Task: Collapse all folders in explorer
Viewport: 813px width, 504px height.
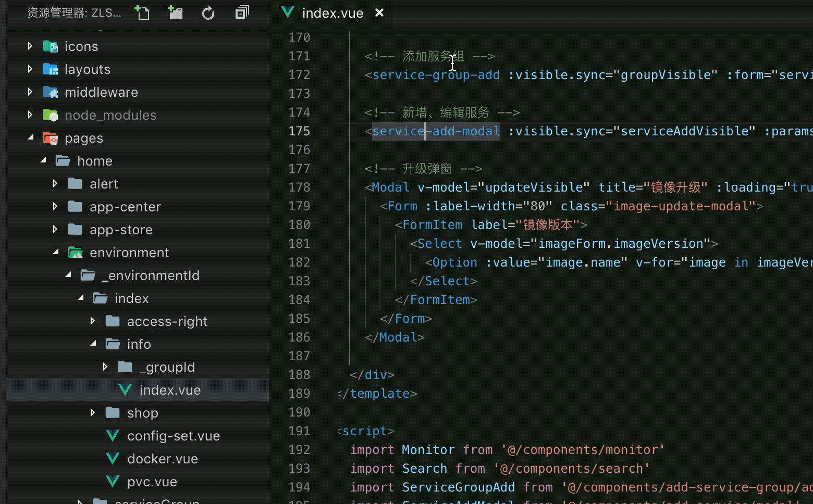Action: pyautogui.click(x=242, y=12)
